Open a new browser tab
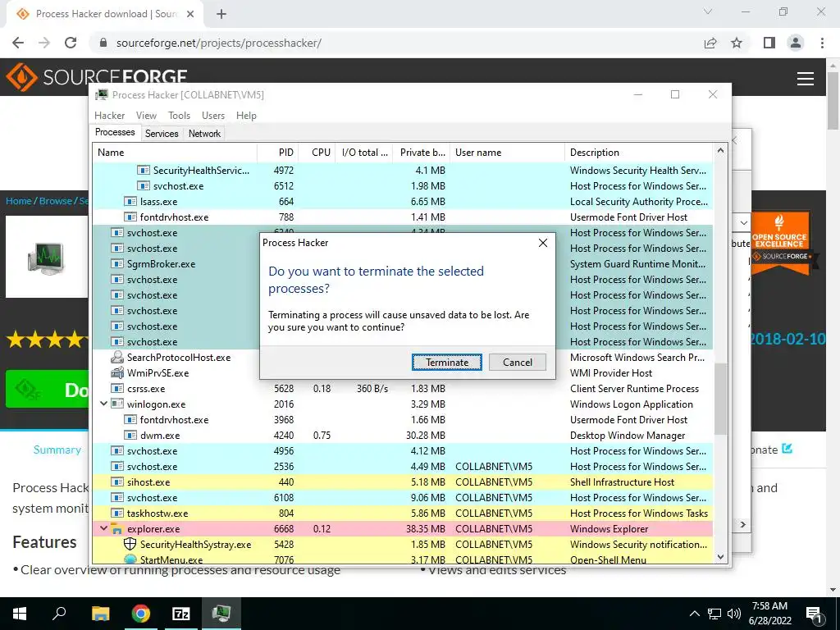This screenshot has width=840, height=630. (x=221, y=14)
